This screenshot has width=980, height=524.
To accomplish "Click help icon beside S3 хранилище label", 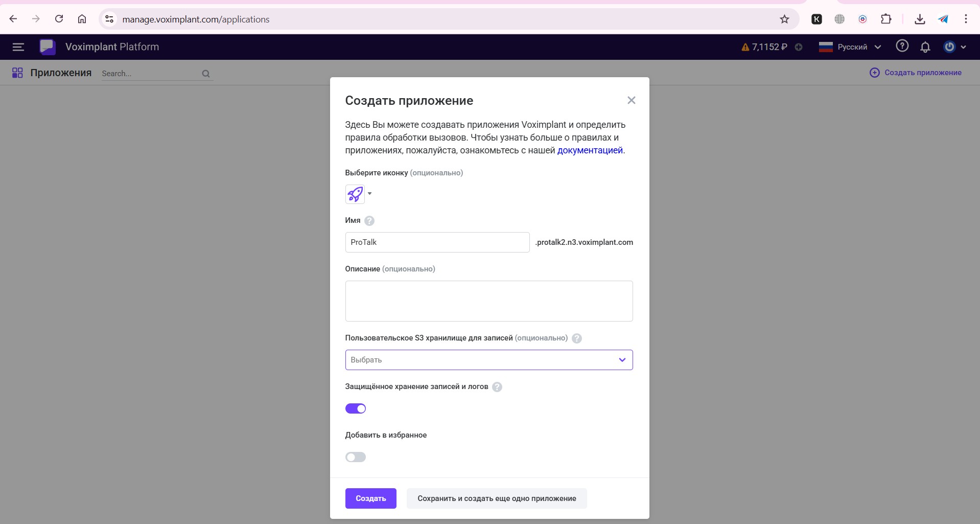I will pos(576,338).
